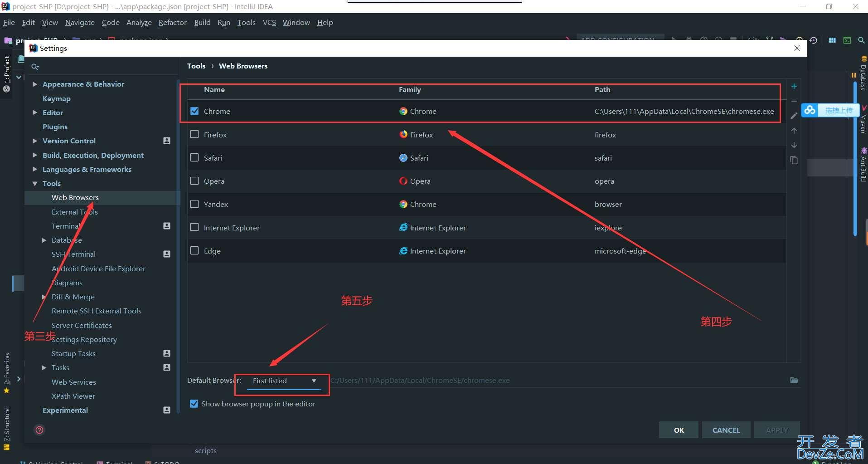Edit selected browser with pencil icon

coord(794,116)
